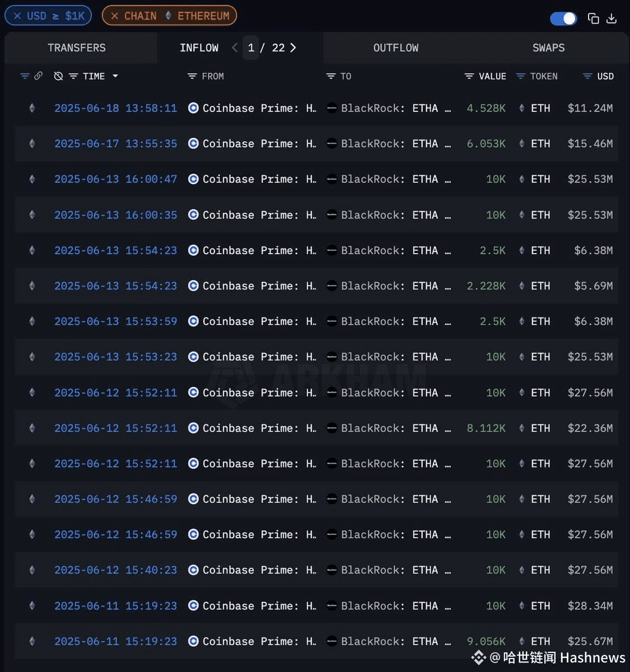
Task: Click ETH token icon in $15.46M row
Action: [521, 143]
